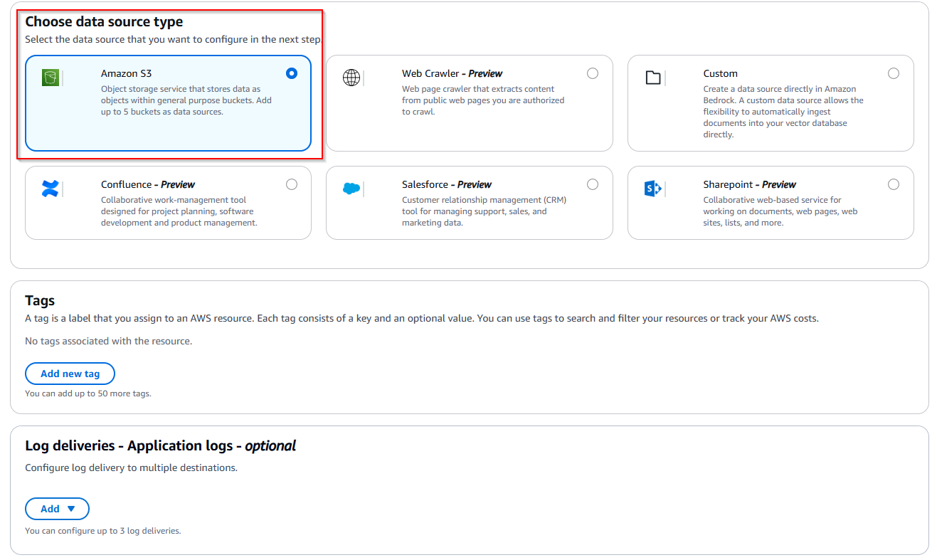Click the Salesforce cloud icon
The image size is (937, 560).
[351, 189]
